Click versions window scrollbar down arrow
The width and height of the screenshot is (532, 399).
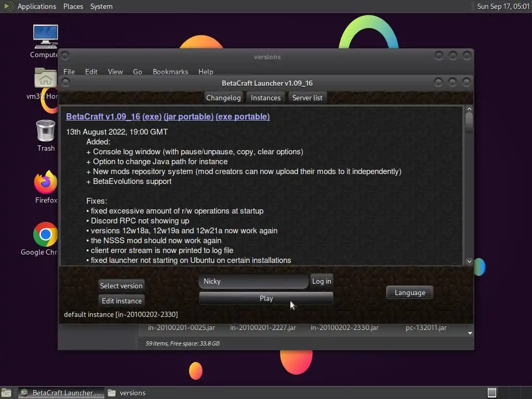coord(470,333)
